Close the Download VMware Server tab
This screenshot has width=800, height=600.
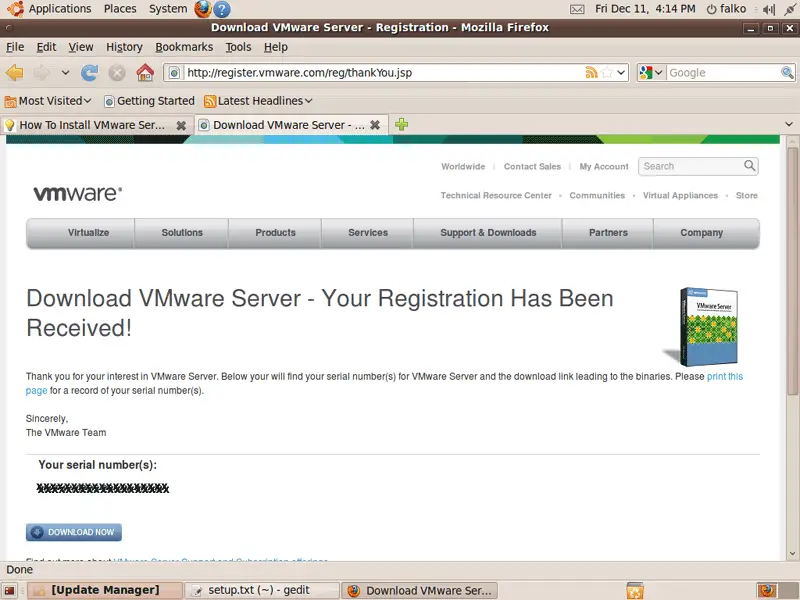tap(375, 125)
